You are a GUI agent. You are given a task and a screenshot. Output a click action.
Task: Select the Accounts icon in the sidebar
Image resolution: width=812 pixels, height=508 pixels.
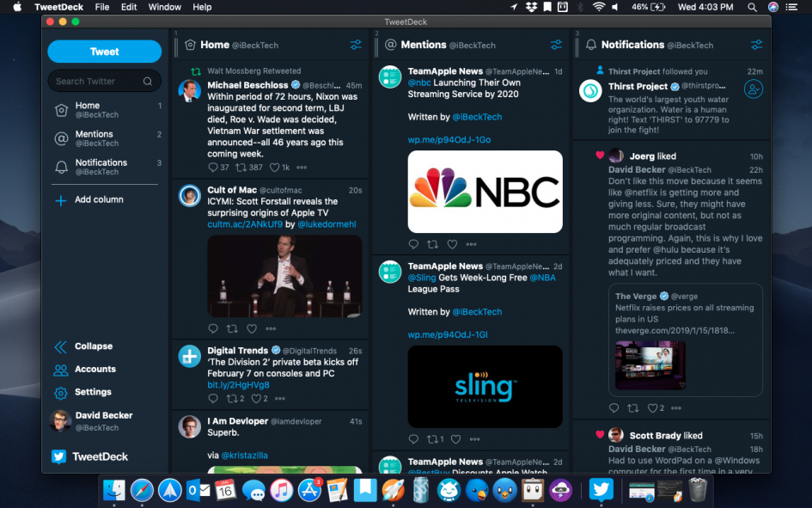point(61,370)
